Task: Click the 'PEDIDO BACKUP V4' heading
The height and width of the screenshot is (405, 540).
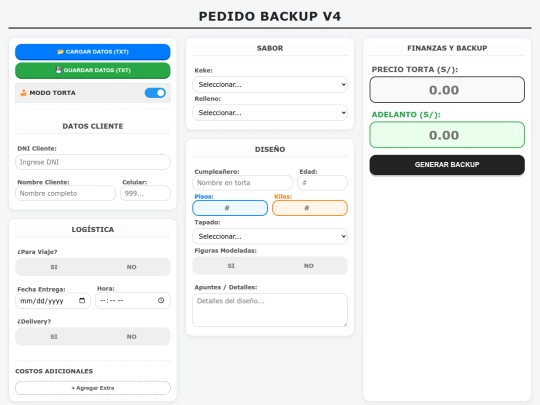Action: (270, 16)
